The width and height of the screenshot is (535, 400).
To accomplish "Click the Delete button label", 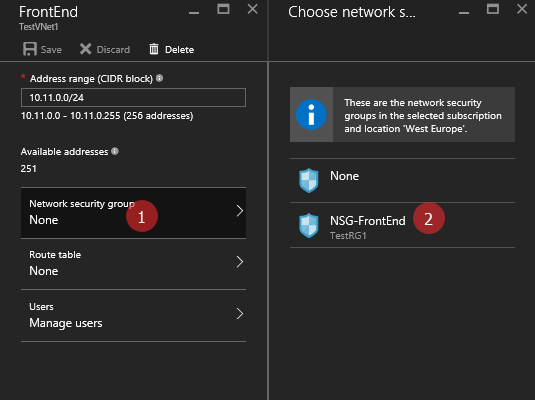I will (x=179, y=50).
